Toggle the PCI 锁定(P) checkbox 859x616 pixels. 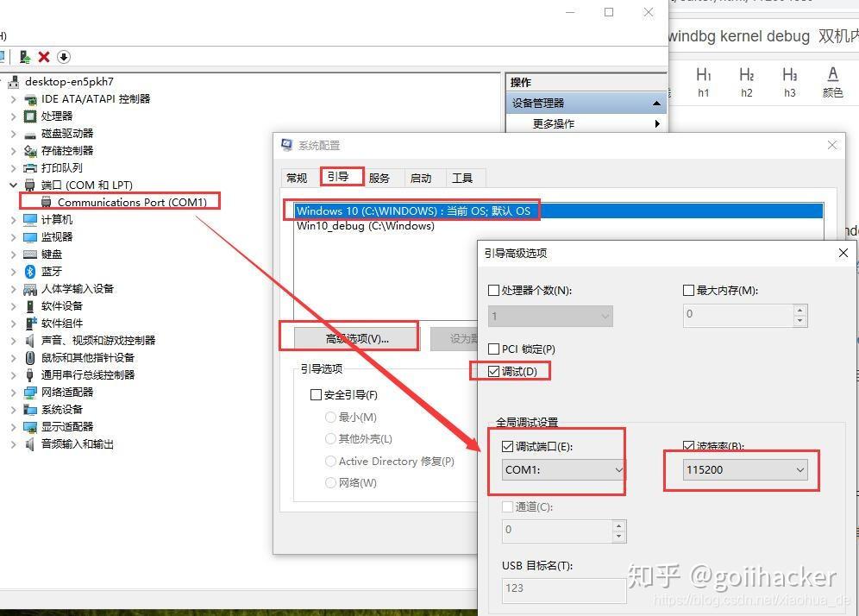[493, 349]
